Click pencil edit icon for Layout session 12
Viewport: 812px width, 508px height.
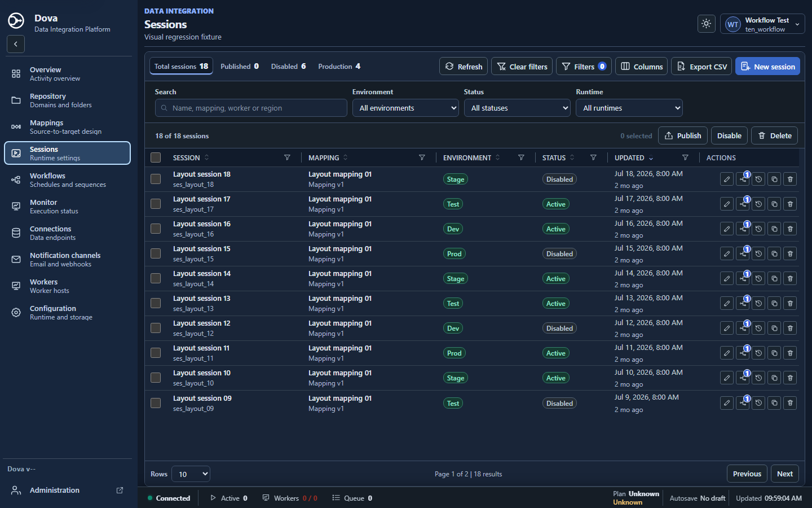pos(727,329)
